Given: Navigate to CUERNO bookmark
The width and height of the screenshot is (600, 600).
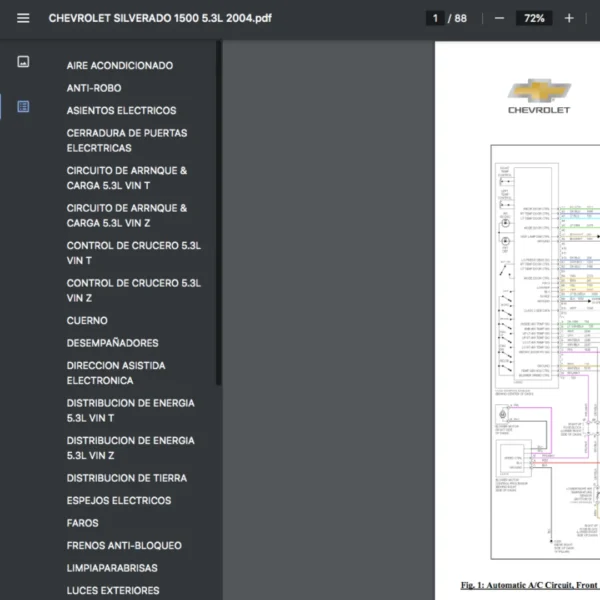Looking at the screenshot, I should click(x=87, y=321).
